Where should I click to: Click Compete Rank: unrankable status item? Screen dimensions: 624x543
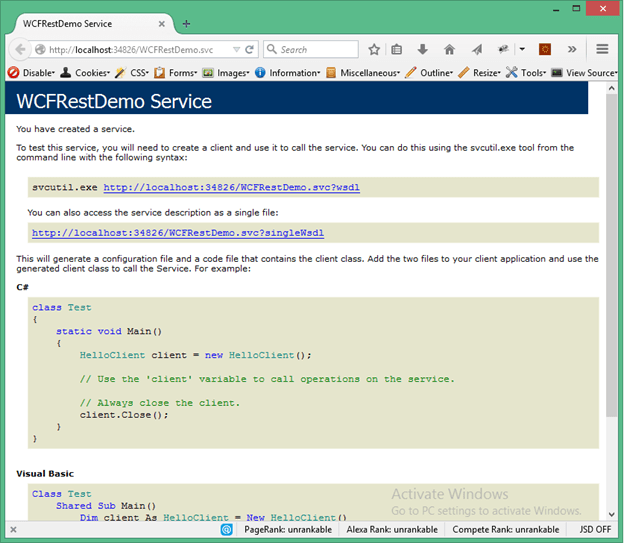[506, 529]
